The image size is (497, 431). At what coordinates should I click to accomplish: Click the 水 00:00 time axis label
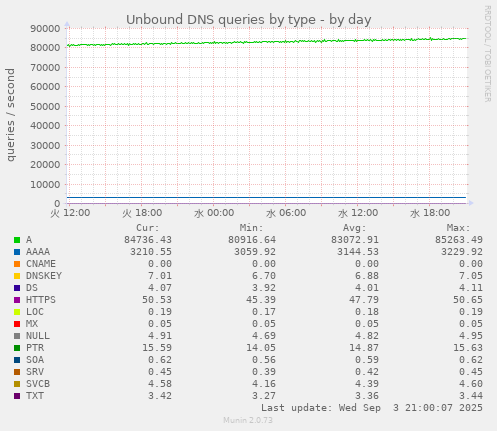click(x=214, y=213)
